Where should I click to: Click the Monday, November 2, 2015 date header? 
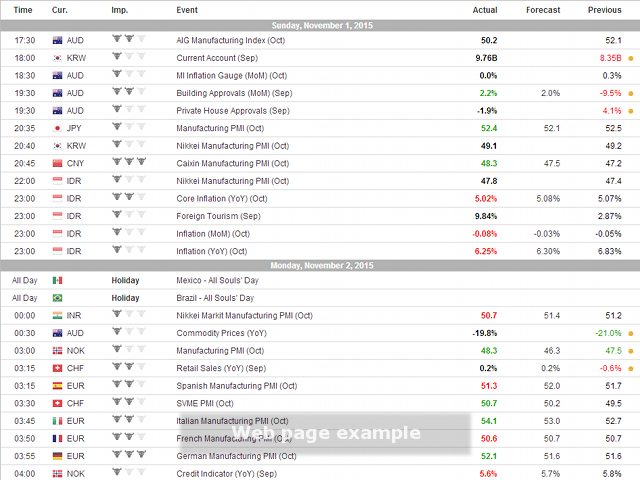[x=322, y=265]
